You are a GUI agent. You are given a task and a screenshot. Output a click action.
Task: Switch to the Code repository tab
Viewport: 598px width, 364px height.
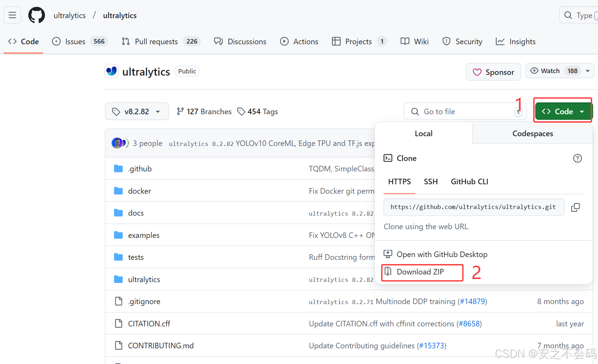pos(23,41)
